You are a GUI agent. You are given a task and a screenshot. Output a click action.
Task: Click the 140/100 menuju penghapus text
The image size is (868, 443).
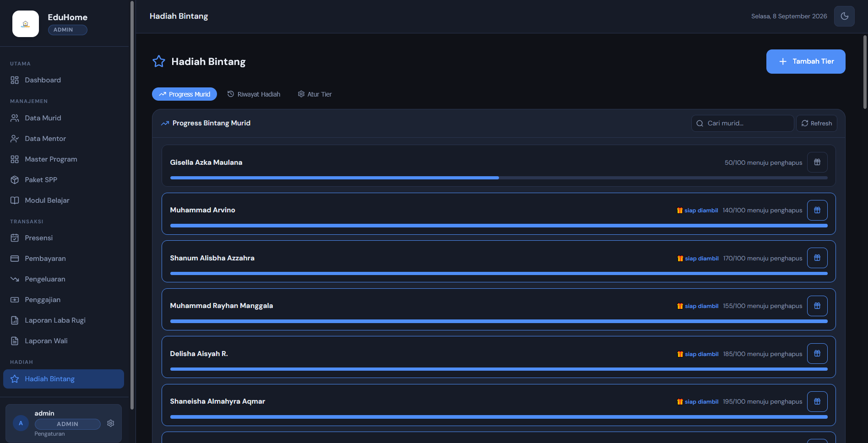[762, 210]
